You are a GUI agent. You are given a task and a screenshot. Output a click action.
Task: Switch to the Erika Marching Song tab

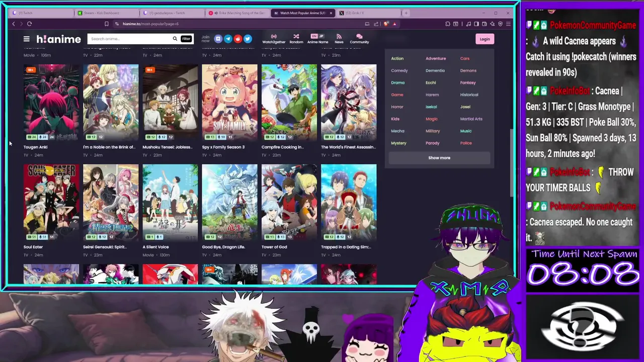(x=236, y=13)
